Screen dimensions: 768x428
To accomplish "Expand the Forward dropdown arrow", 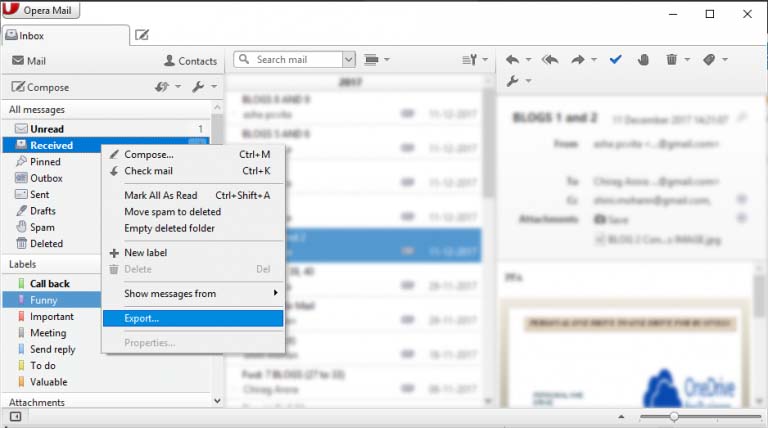I will (594, 60).
